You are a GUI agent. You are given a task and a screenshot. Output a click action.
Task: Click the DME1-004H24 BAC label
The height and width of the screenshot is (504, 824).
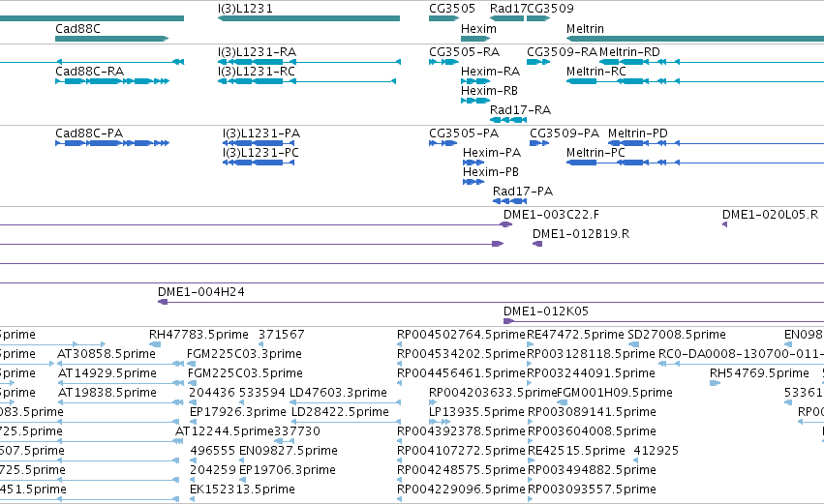[x=201, y=292]
